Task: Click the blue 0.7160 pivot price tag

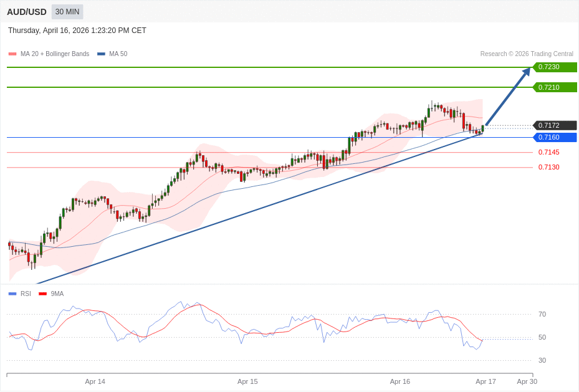Action: 554,137
